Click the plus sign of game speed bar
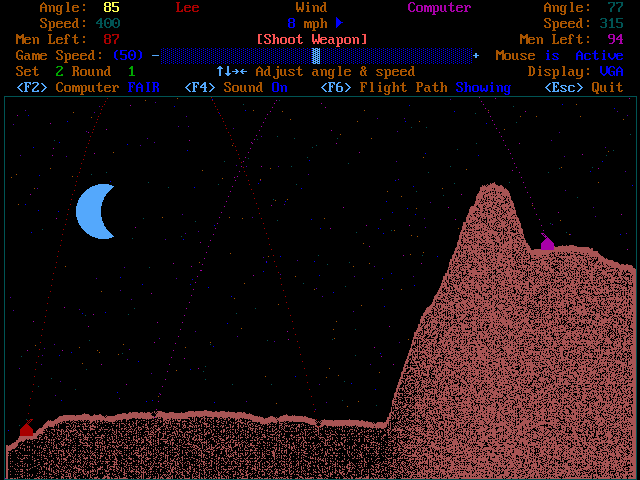The height and width of the screenshot is (480, 640). pos(476,56)
